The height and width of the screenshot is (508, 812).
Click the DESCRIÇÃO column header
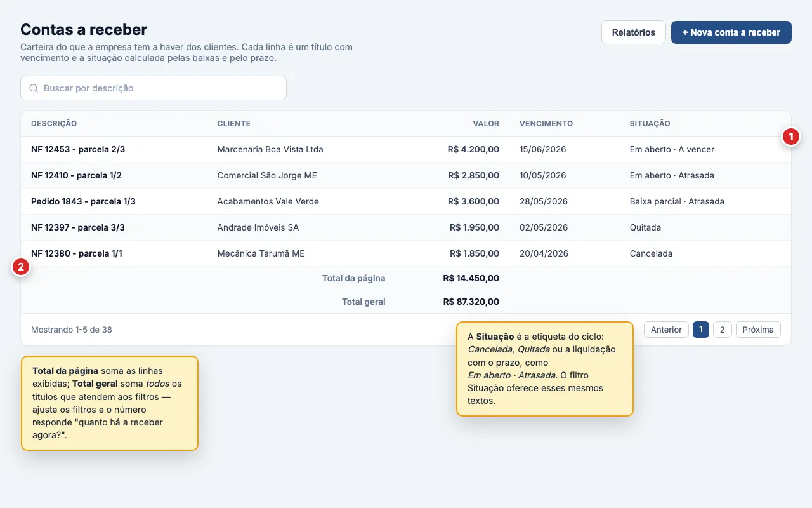click(x=54, y=124)
